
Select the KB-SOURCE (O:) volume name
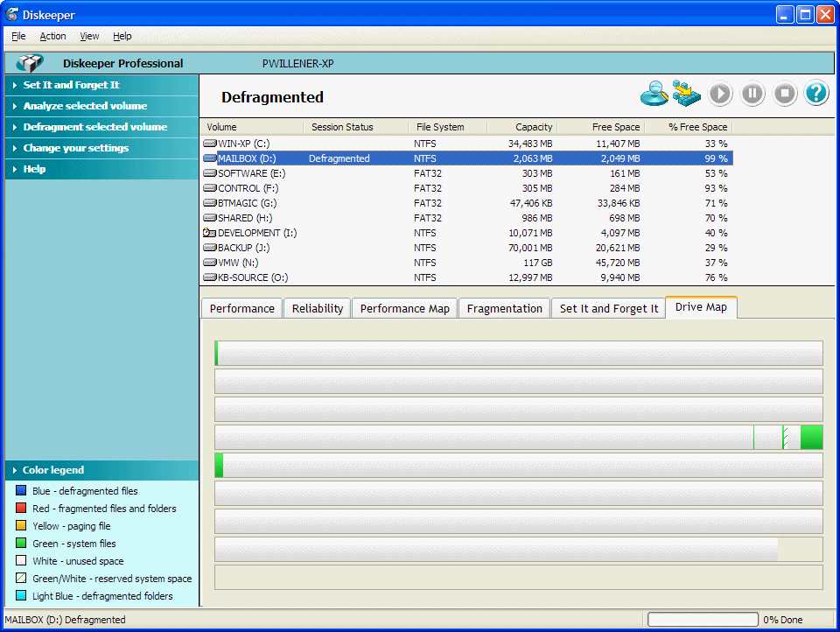point(253,277)
